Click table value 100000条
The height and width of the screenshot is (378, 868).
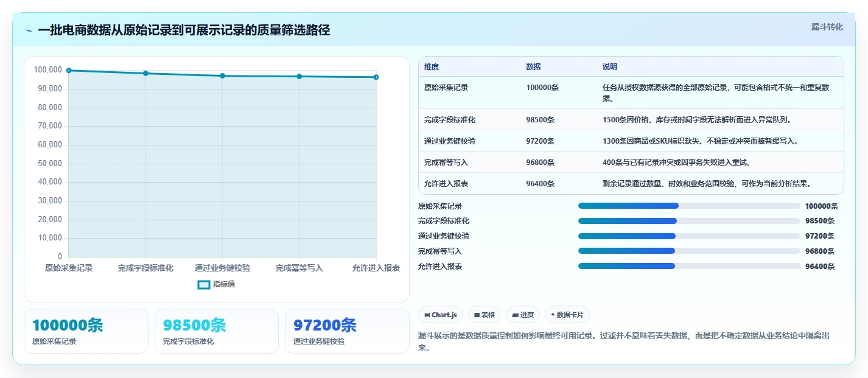(x=542, y=88)
